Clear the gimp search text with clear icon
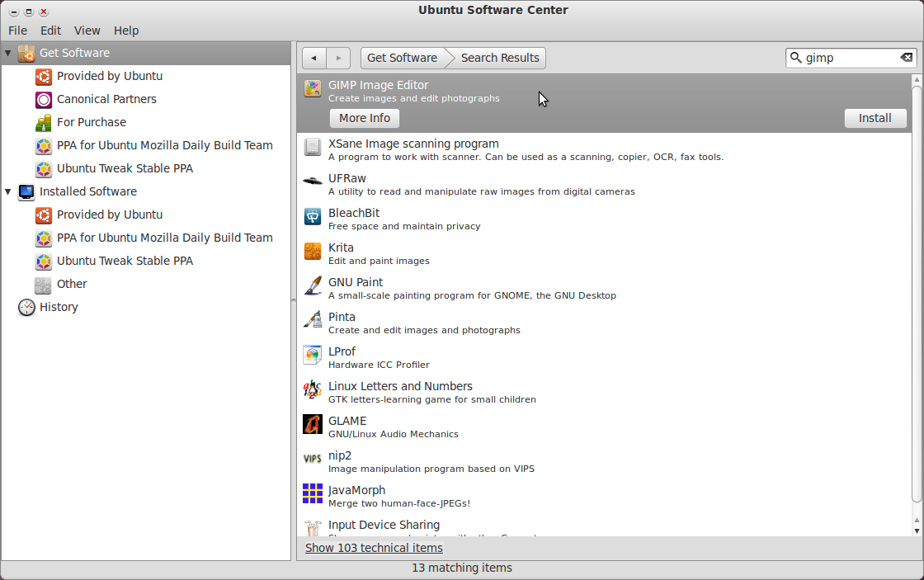 pyautogui.click(x=907, y=57)
